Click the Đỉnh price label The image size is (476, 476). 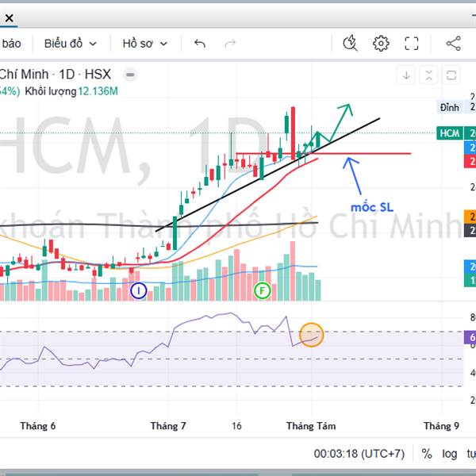(450, 107)
